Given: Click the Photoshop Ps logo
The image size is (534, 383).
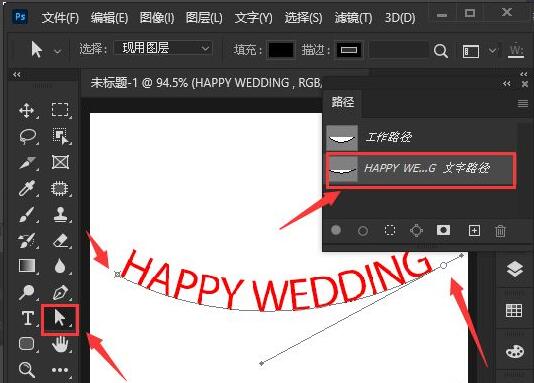Looking at the screenshot, I should point(20,16).
